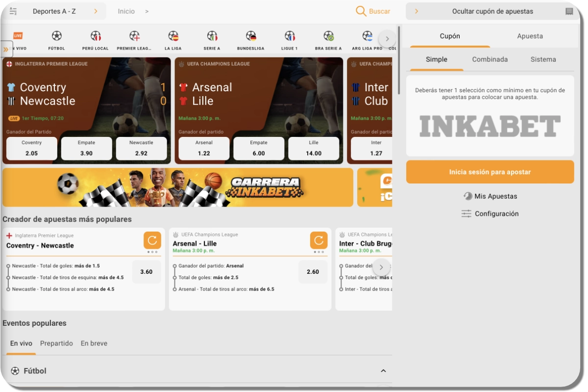Open Deportes A - Z menu arrow
Image resolution: width=588 pixels, height=392 pixels.
click(x=96, y=11)
